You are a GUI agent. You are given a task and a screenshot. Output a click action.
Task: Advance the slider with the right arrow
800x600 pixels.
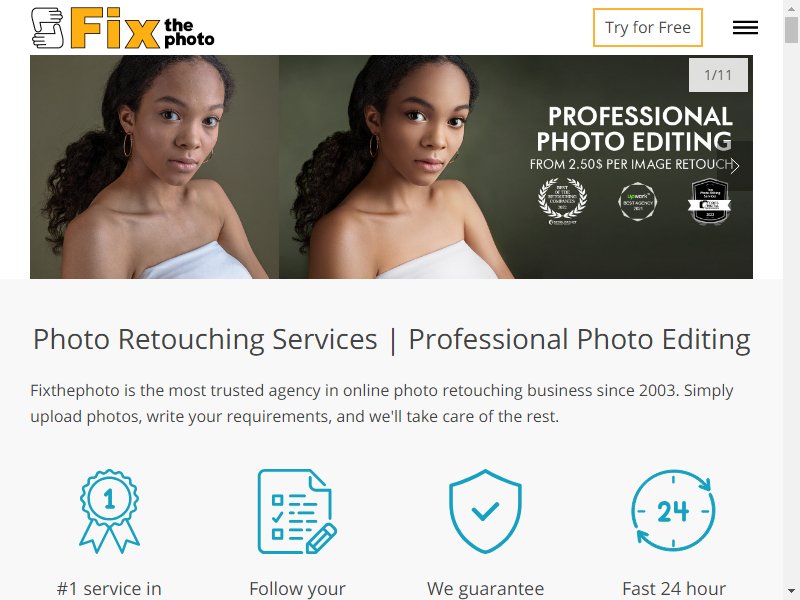point(735,166)
